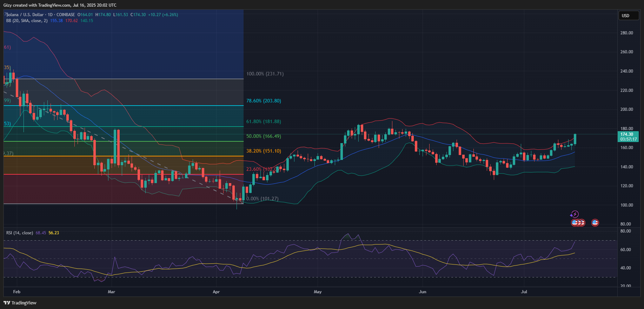Click the red BB upper value 170.62
This screenshot has height=309, width=644.
click(x=72, y=21)
